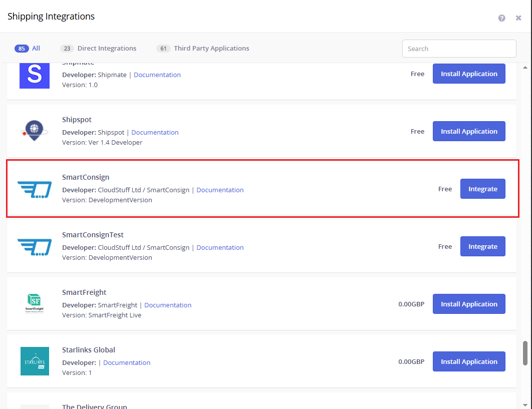Select the Shipspot title text
Image resolution: width=532 pixels, height=409 pixels.
(77, 120)
